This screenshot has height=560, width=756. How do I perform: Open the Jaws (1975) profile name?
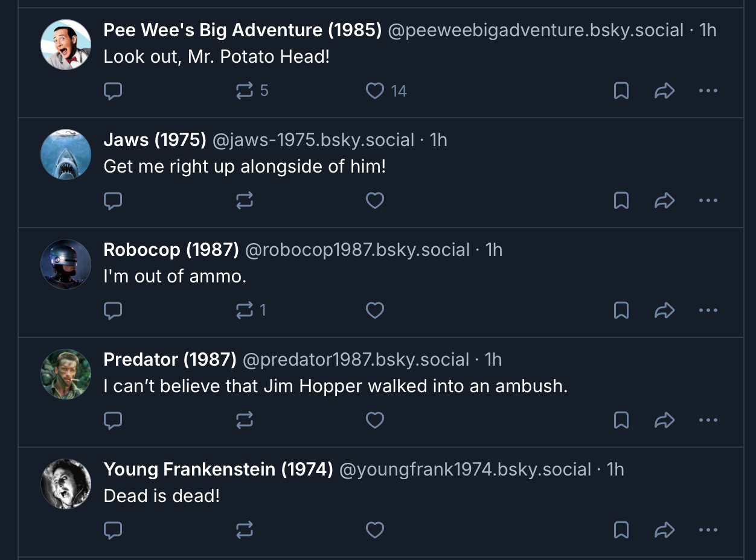155,140
